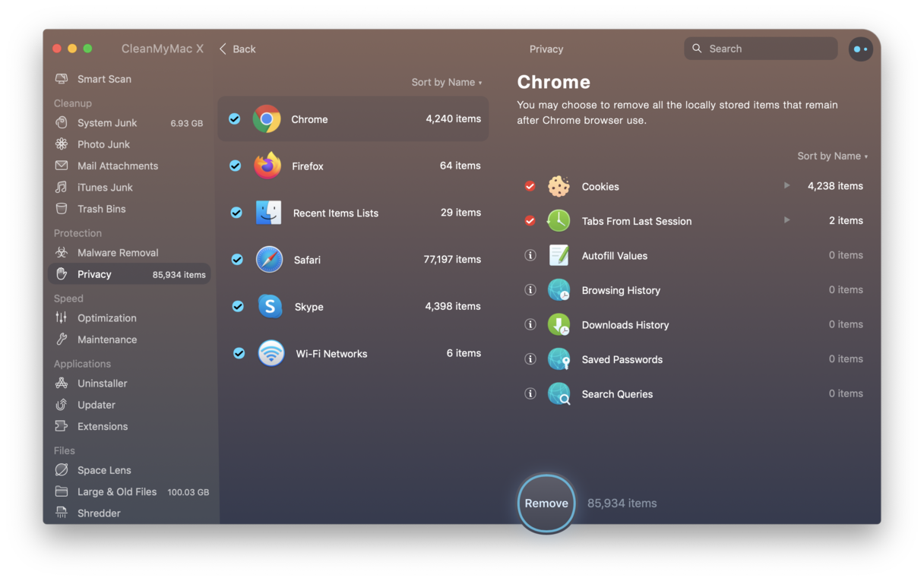Open the assistant dots button top right
The width and height of the screenshot is (924, 581).
click(860, 49)
